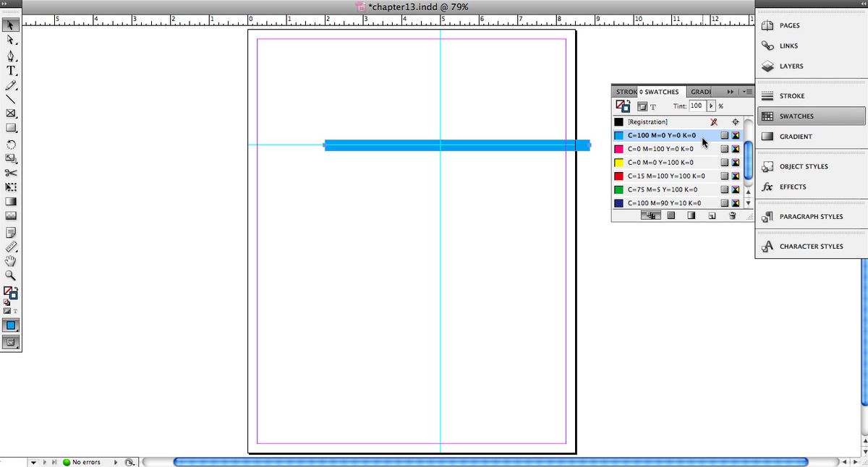Viewport: 868px width, 467px height.
Task: Create a new swatch with New Swatch icon
Action: [x=712, y=215]
